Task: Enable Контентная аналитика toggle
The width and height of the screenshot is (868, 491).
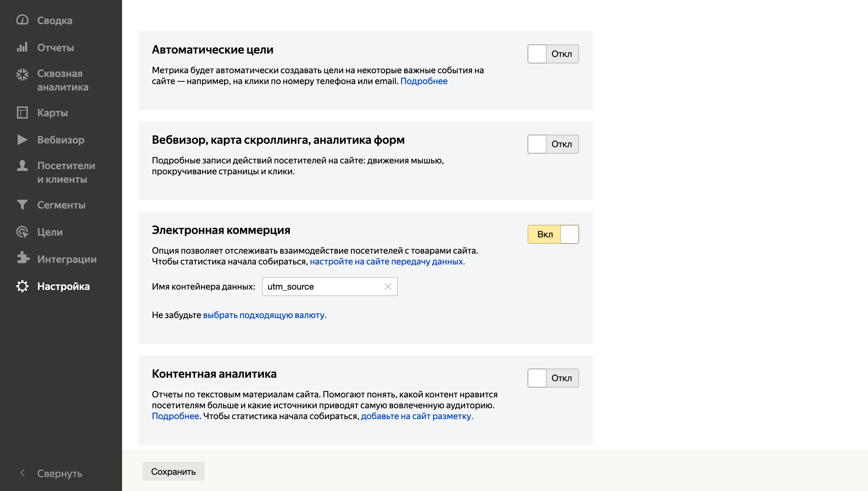Action: (553, 378)
